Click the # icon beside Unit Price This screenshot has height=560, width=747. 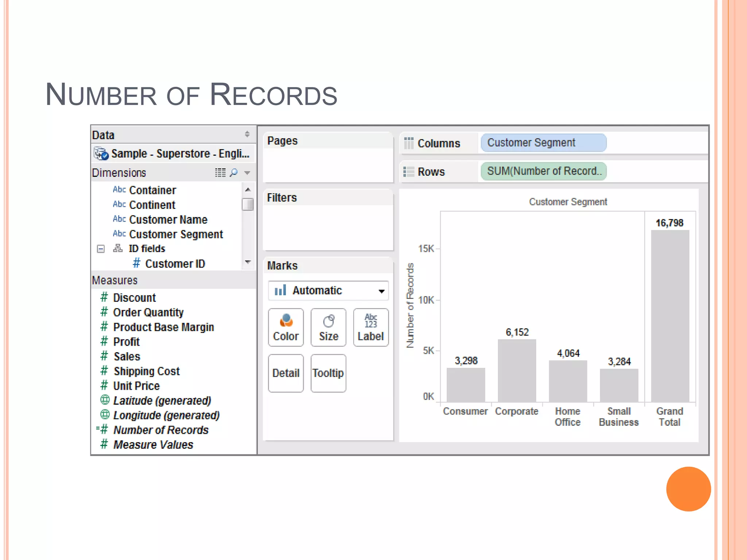click(104, 385)
